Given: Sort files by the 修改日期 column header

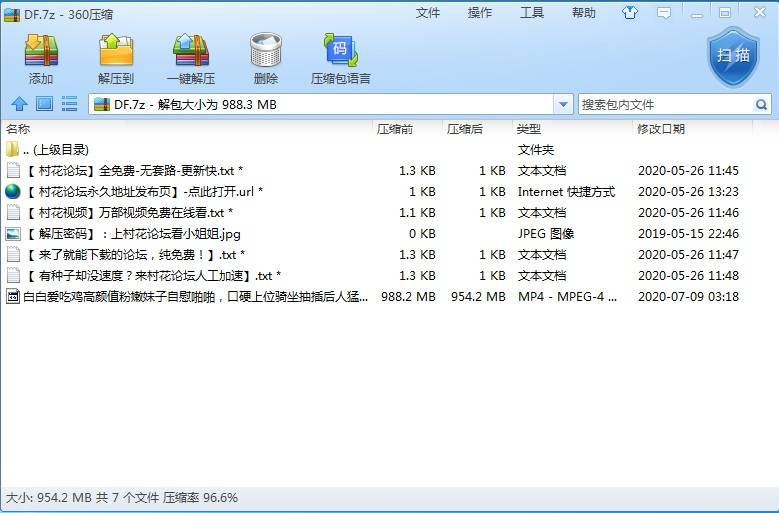Looking at the screenshot, I should pyautogui.click(x=660, y=129).
